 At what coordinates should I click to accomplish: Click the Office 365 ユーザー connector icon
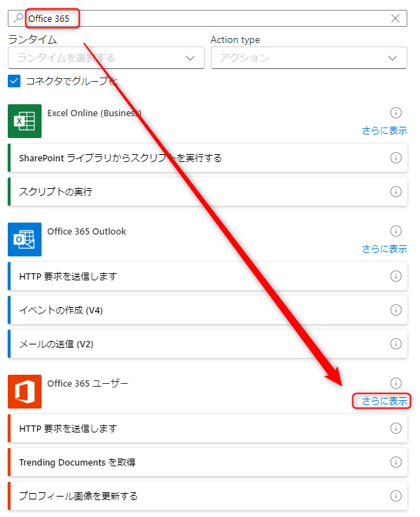click(25, 392)
